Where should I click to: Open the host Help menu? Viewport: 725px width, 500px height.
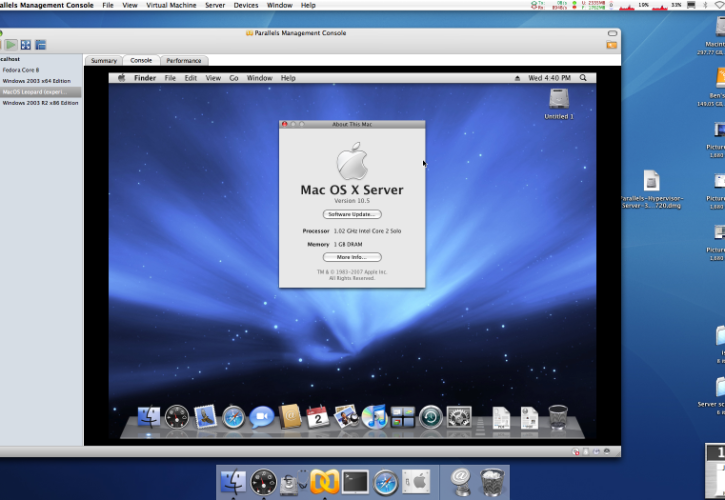pyautogui.click(x=308, y=5)
